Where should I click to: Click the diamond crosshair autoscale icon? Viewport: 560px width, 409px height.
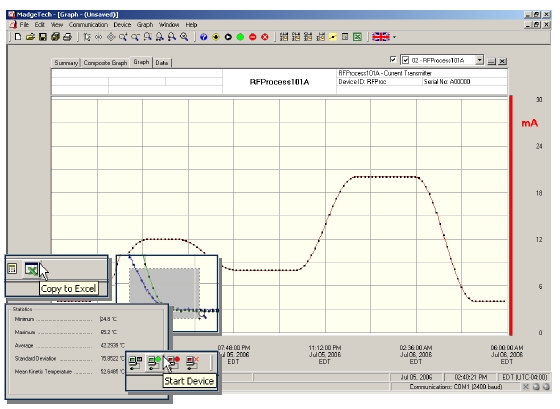(111, 37)
